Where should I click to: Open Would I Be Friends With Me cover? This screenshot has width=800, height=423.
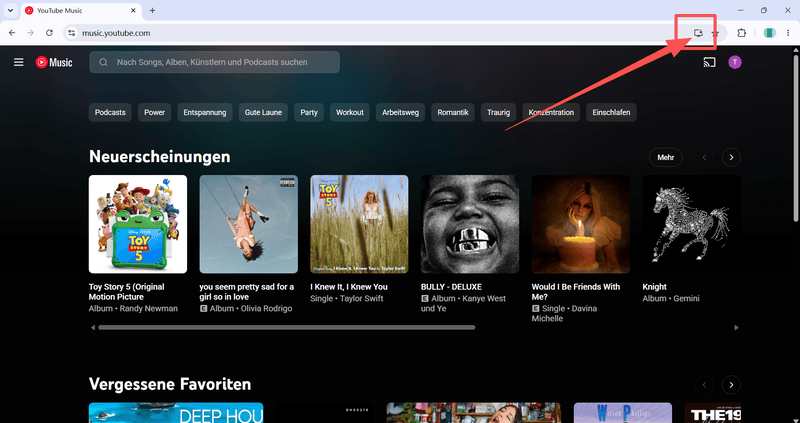581,224
